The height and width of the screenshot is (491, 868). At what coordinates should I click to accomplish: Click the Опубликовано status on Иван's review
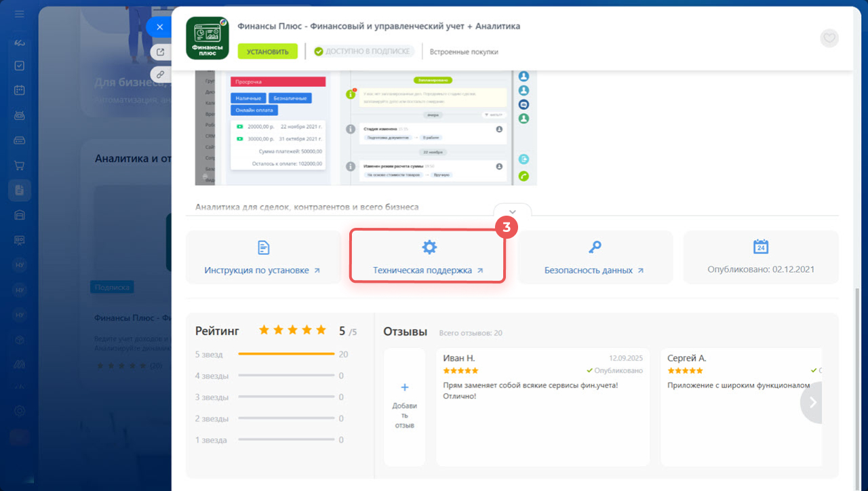click(x=615, y=371)
